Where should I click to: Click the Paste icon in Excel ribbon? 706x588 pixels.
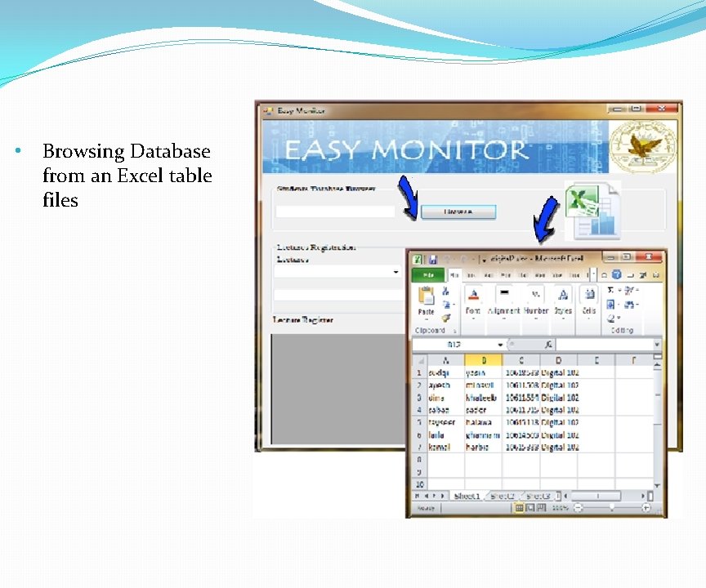pos(426,296)
